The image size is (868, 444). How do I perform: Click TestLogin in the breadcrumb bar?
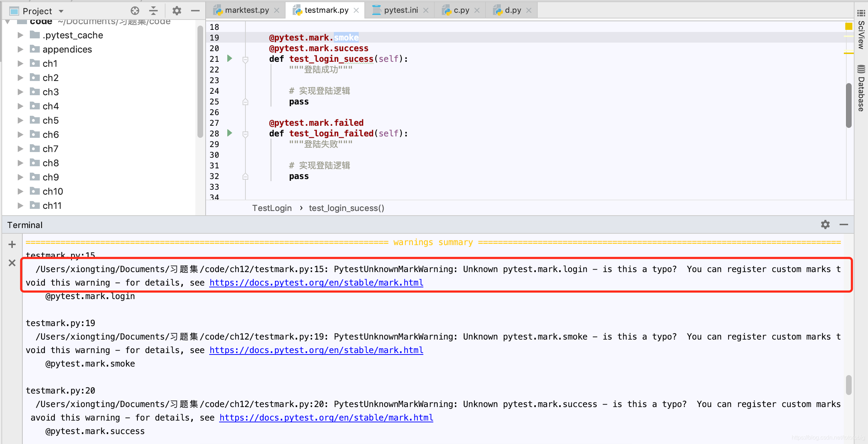pyautogui.click(x=272, y=208)
